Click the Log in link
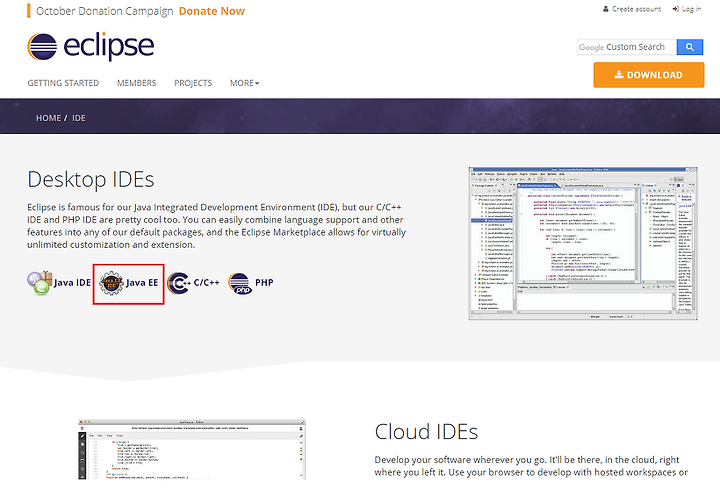720x489 pixels. [691, 9]
